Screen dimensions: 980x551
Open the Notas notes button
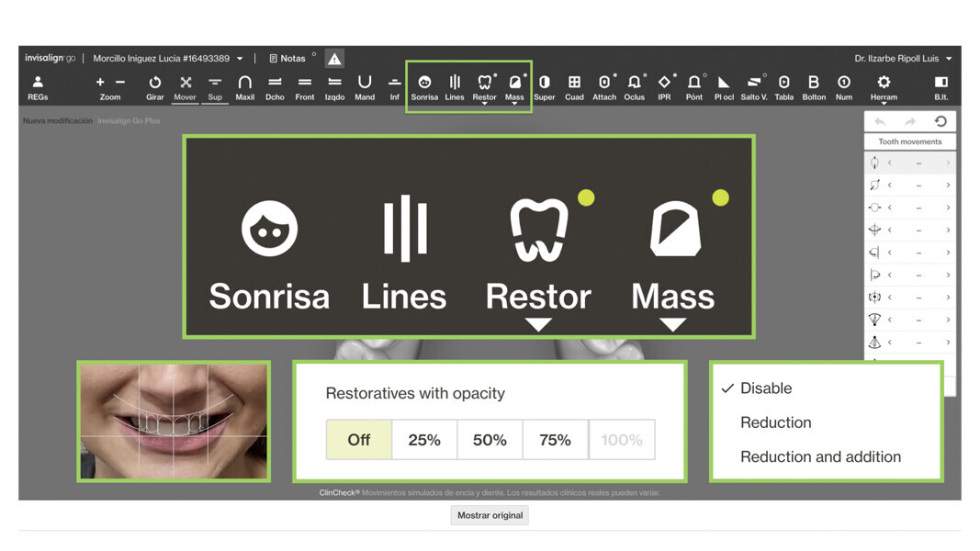pos(287,59)
